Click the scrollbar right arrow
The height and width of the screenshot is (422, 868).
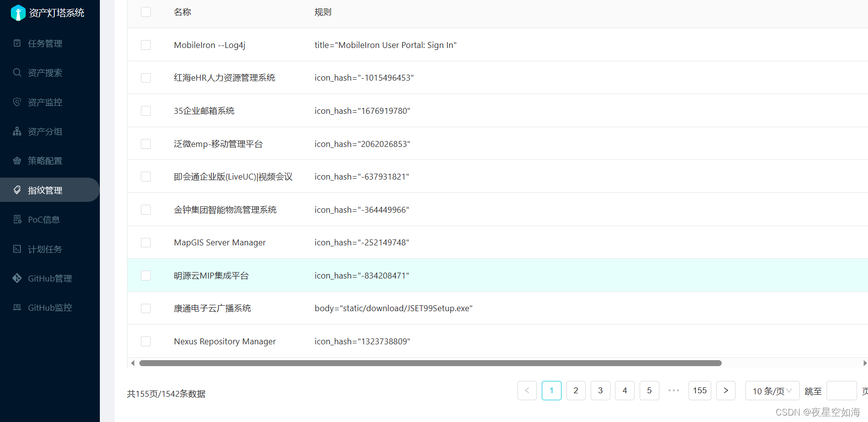pyautogui.click(x=865, y=363)
